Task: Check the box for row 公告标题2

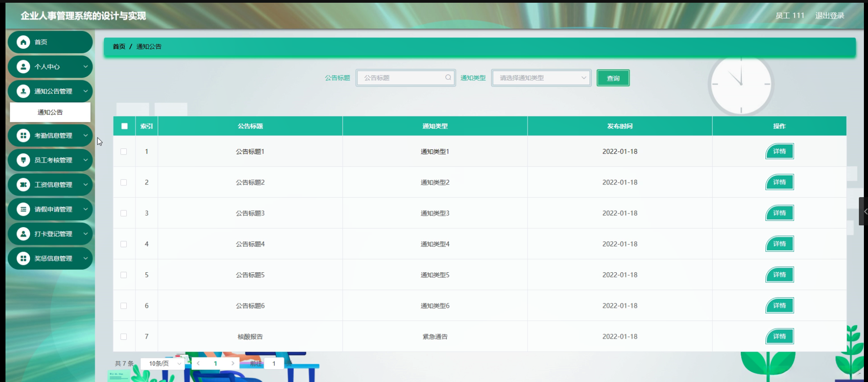Action: [124, 182]
